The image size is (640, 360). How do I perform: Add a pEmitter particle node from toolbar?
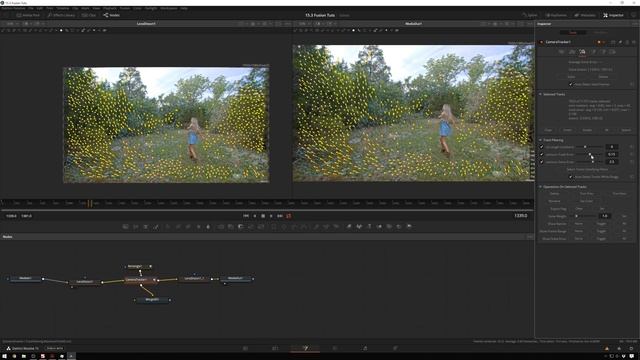coord(316,227)
